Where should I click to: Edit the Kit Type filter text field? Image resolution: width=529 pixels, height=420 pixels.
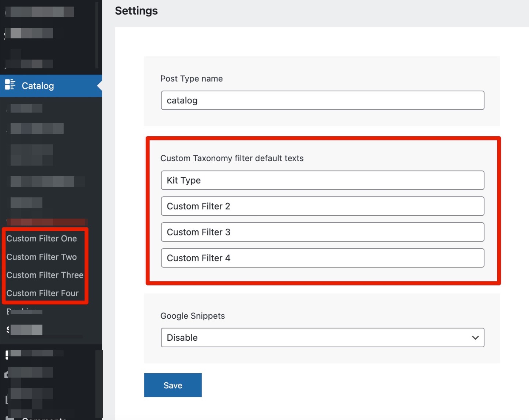click(x=322, y=180)
